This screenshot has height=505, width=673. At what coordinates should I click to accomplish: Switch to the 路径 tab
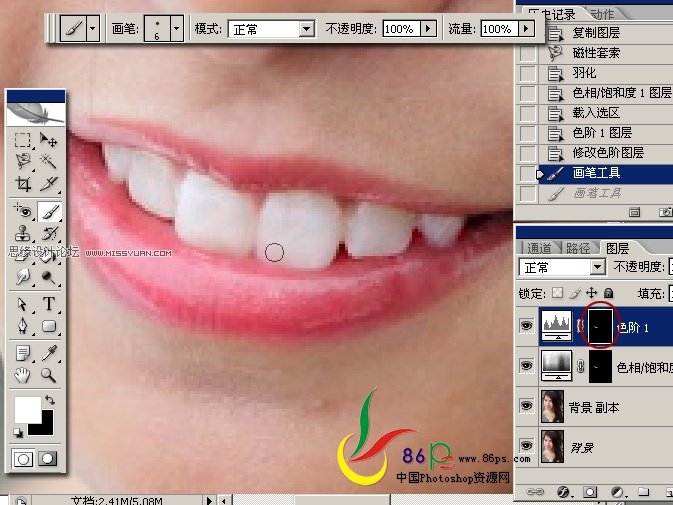578,248
